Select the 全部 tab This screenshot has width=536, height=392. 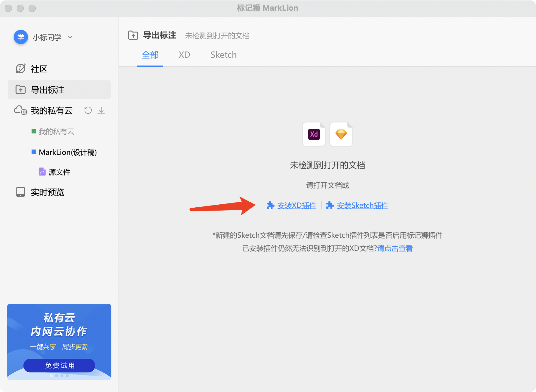click(x=150, y=55)
